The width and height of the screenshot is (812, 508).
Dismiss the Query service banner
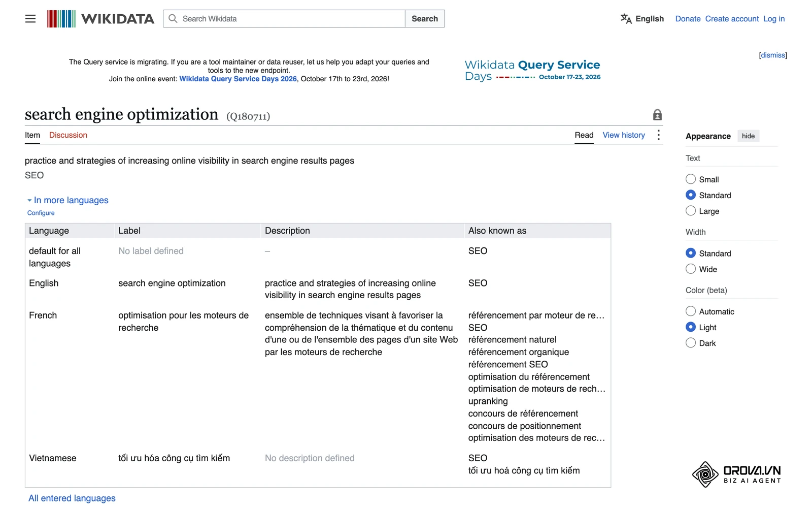tap(773, 55)
